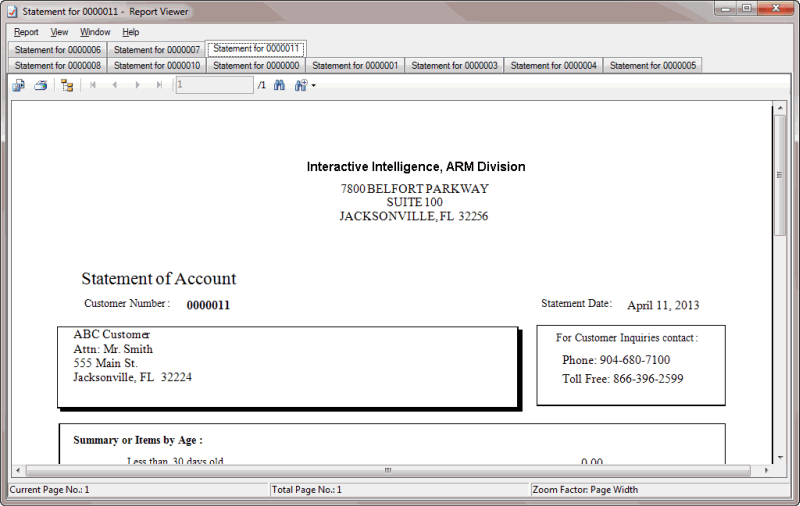Open the Window menu
Image resolution: width=800 pixels, height=506 pixels.
point(95,32)
